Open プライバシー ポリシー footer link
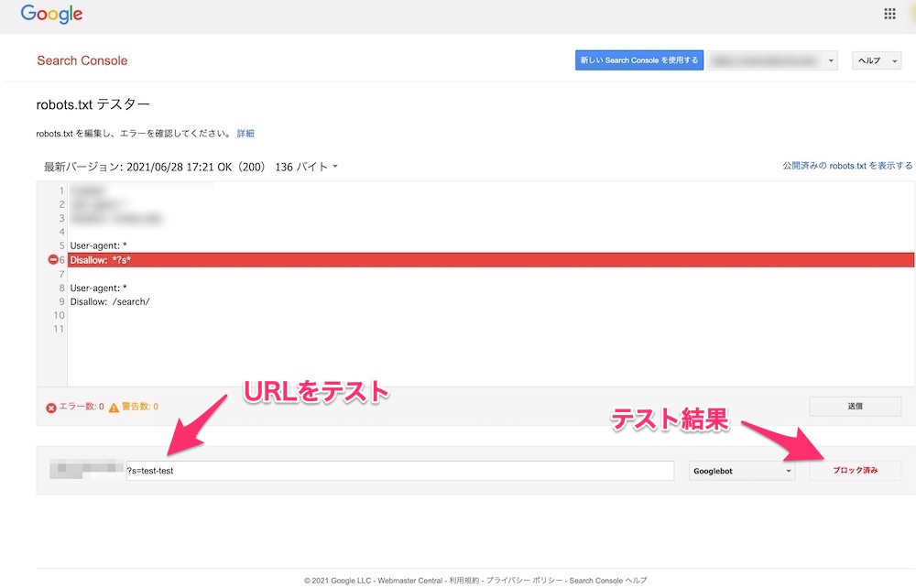This screenshot has height=588, width=916. [524, 581]
